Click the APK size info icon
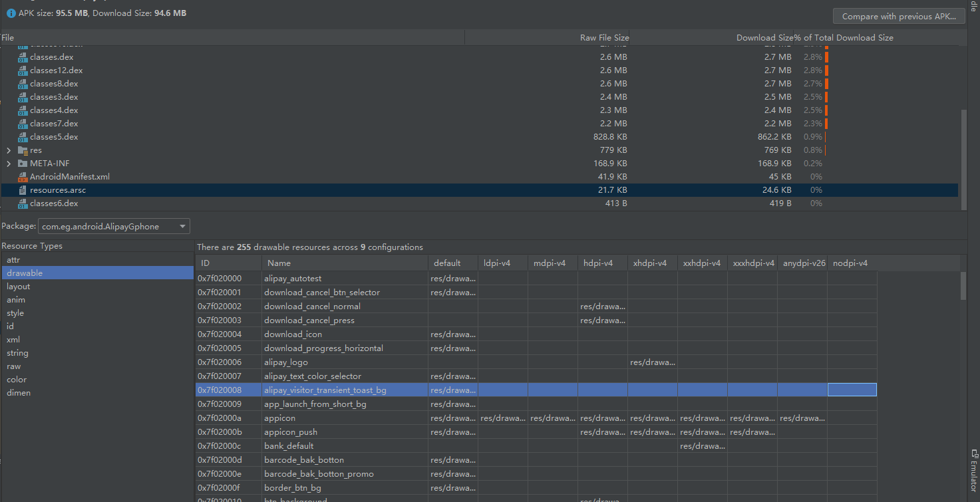 click(11, 13)
